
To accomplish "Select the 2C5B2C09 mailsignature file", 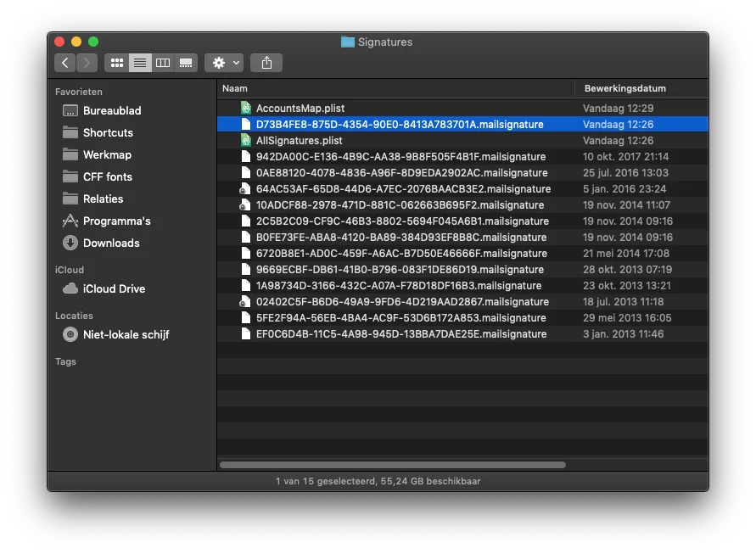I will click(462, 221).
